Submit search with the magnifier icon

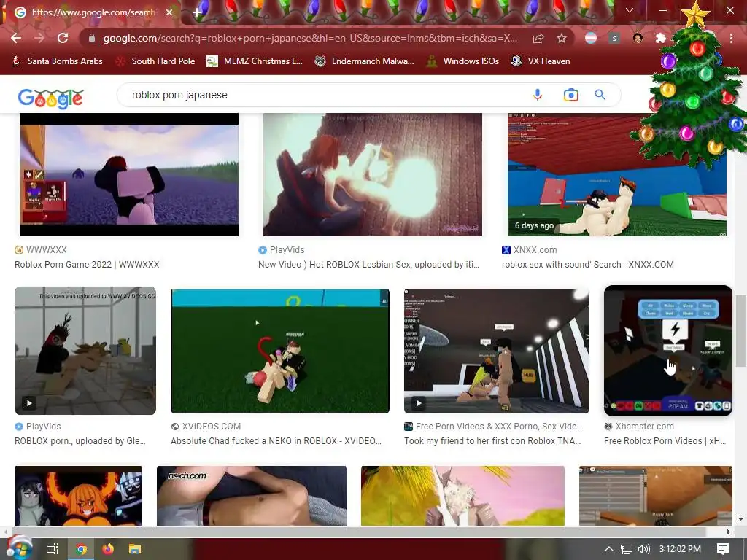click(x=600, y=95)
